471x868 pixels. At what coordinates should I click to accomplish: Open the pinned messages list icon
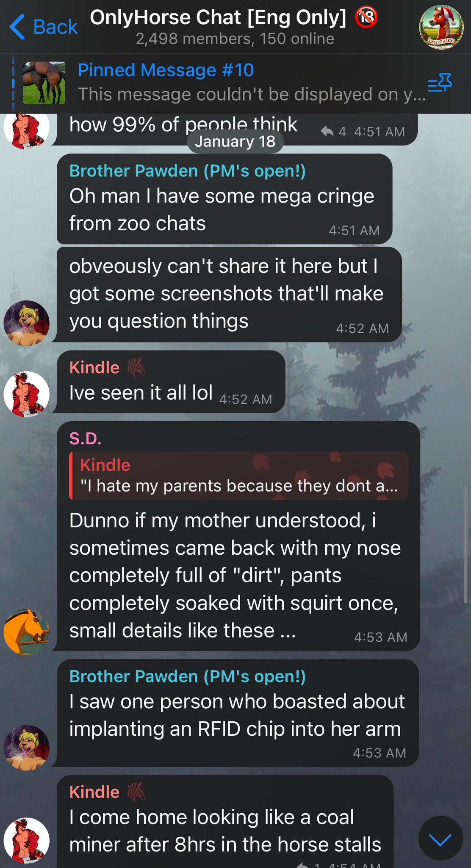click(440, 82)
